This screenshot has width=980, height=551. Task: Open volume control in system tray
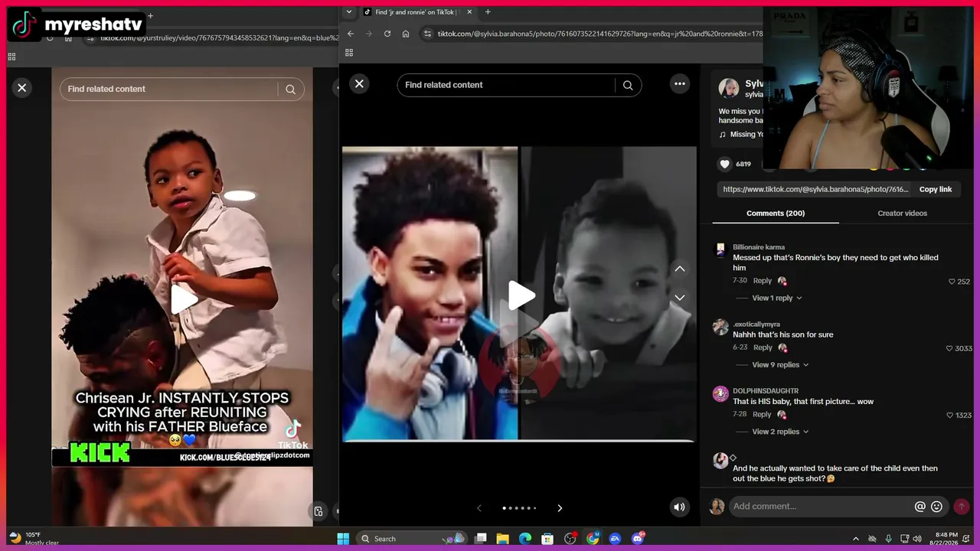click(x=918, y=539)
